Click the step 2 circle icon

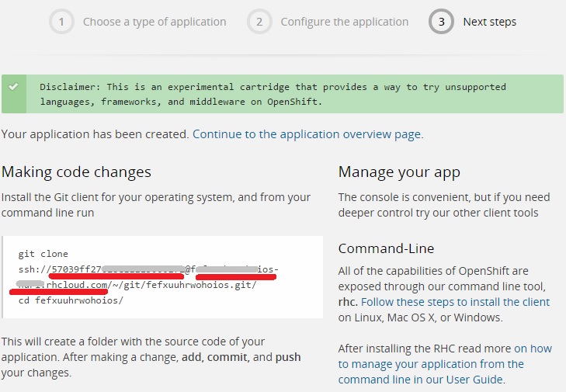coord(259,22)
